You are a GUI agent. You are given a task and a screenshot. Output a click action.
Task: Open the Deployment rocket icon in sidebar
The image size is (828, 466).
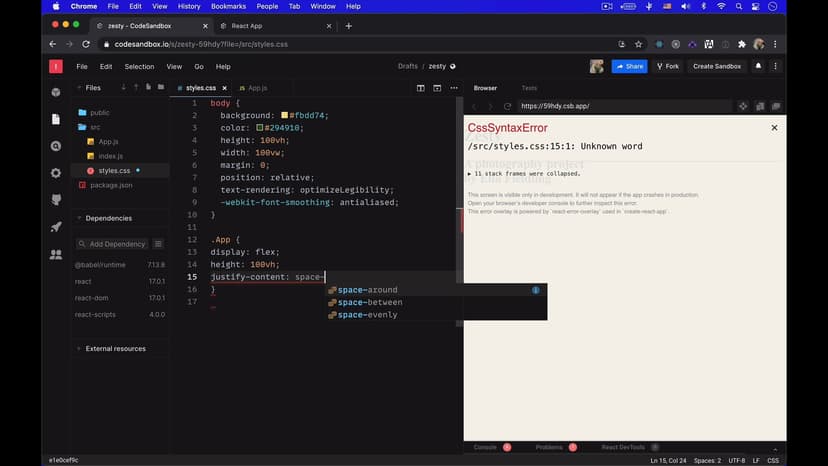pos(56,227)
